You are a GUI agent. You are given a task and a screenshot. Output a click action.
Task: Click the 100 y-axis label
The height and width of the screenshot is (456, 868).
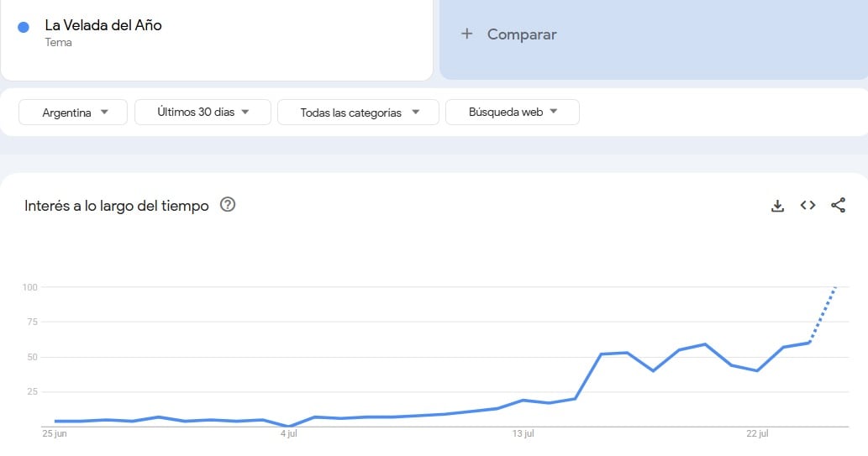click(30, 287)
